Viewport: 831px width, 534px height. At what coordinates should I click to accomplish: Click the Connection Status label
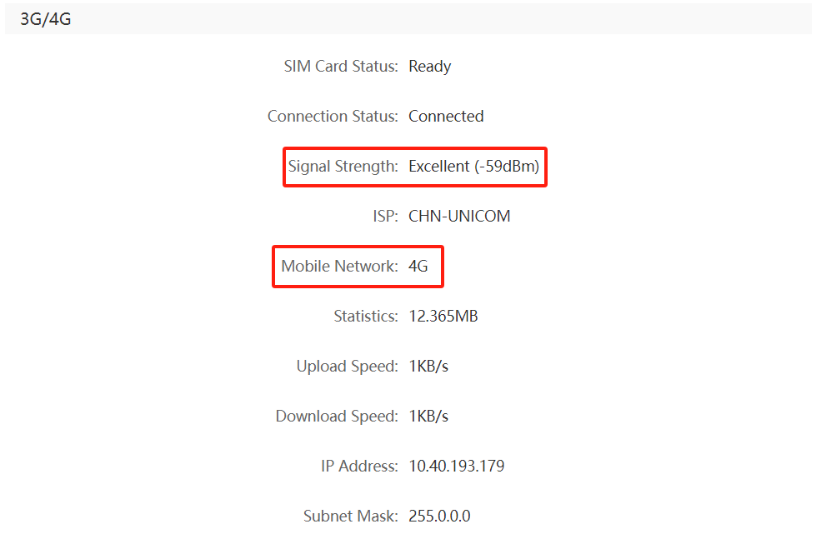pyautogui.click(x=333, y=117)
